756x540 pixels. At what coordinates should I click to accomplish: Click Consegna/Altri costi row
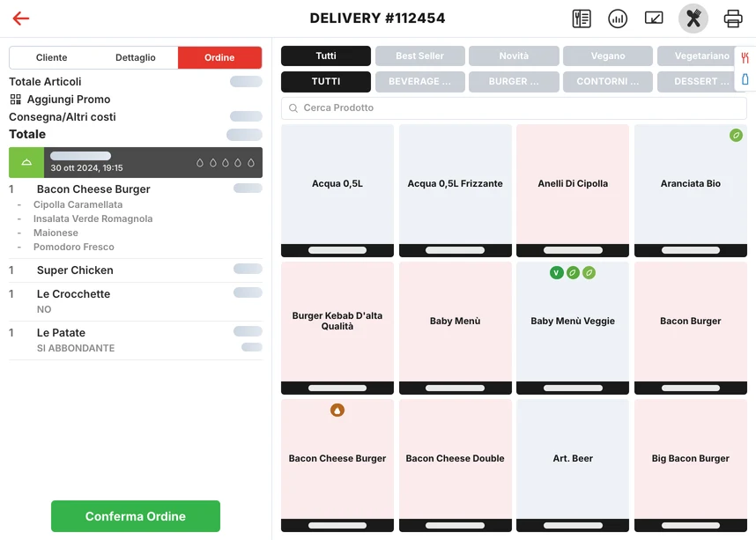coord(136,116)
